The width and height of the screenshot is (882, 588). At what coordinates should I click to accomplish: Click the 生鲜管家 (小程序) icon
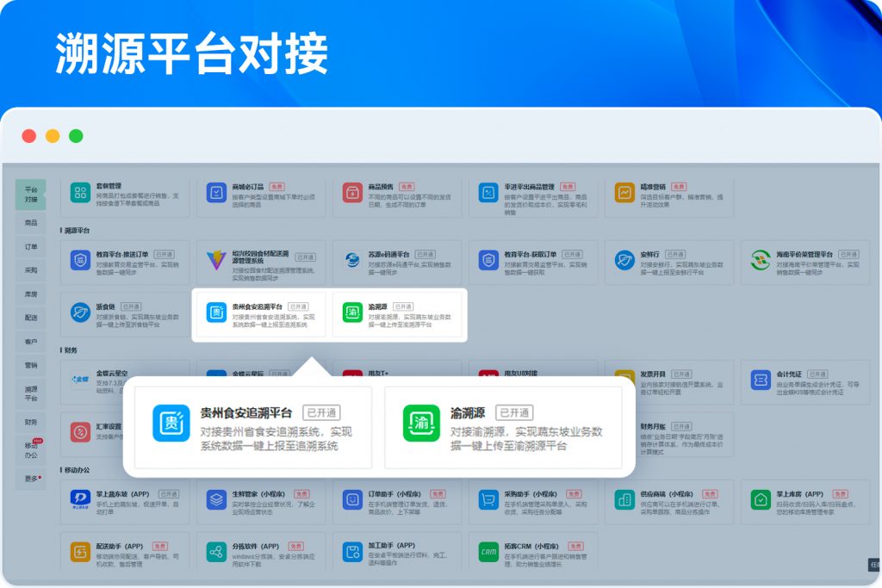pyautogui.click(x=216, y=500)
